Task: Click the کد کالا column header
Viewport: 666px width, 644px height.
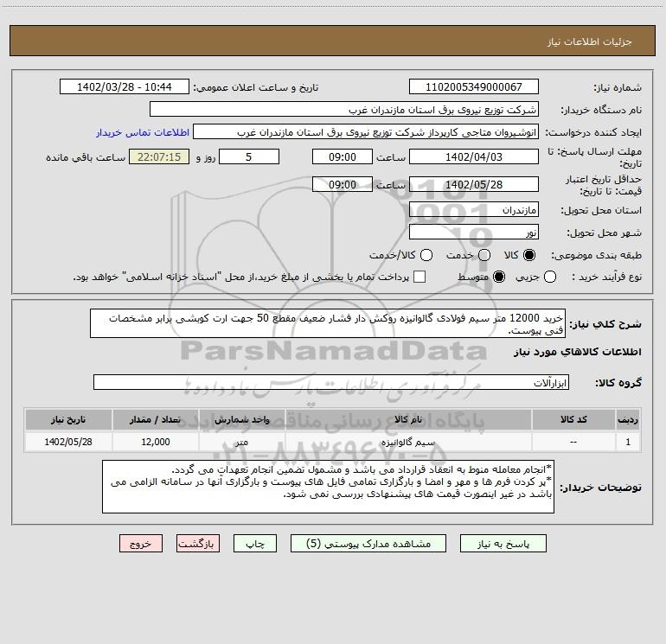Action: (573, 419)
